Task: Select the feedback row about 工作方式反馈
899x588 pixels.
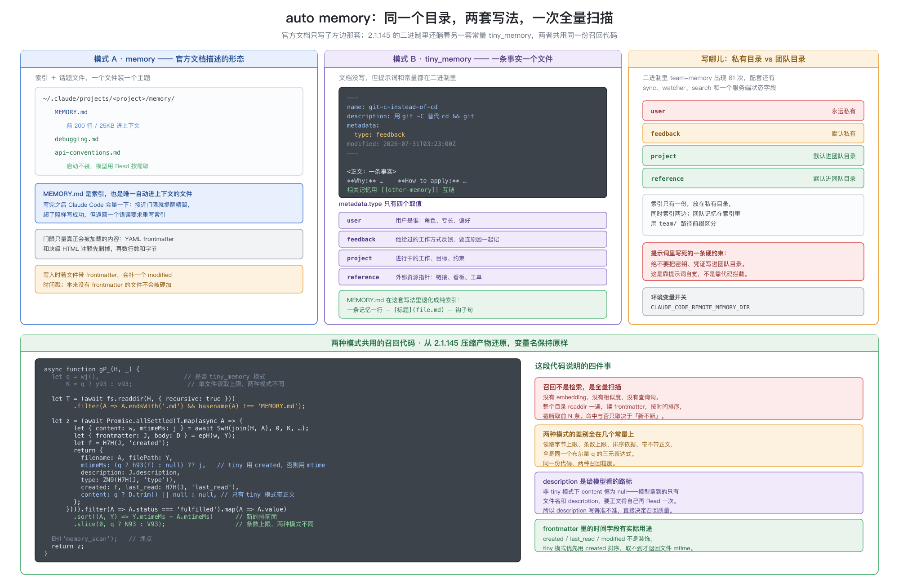Action: coord(473,239)
